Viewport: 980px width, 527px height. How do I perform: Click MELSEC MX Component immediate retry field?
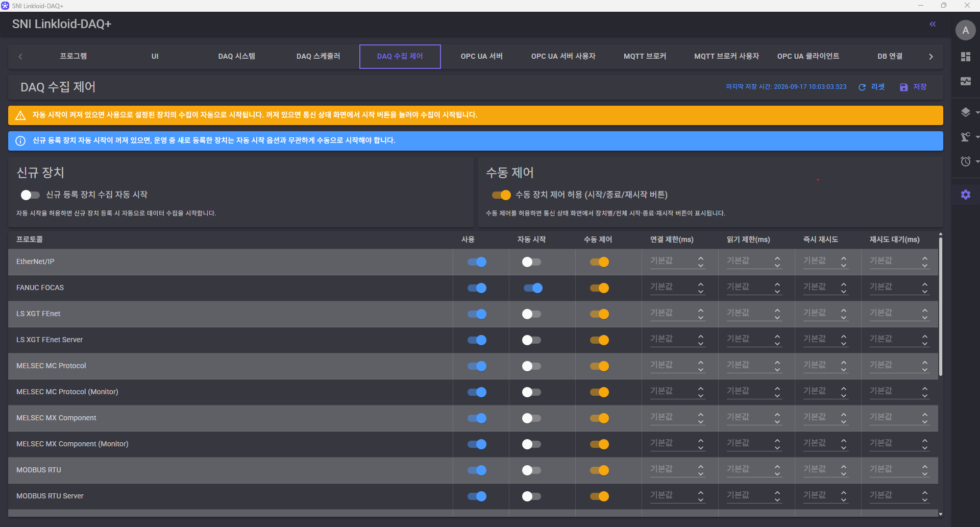(x=826, y=418)
